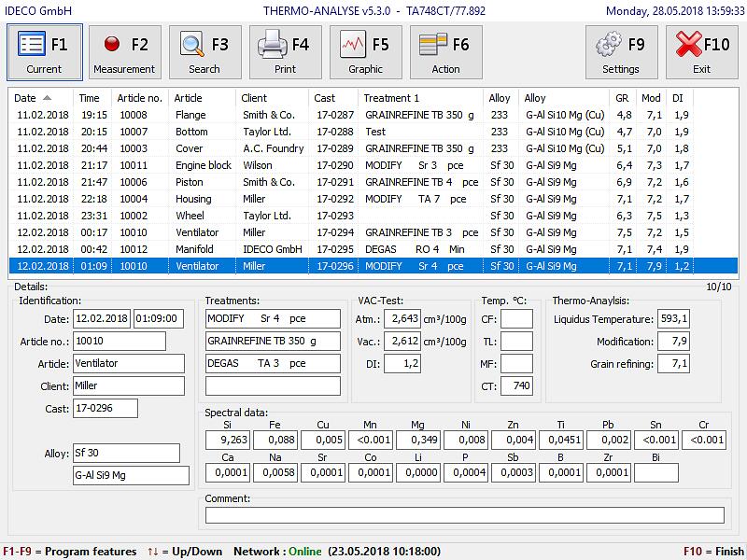Show the F5 Graphic curve view

point(366,52)
